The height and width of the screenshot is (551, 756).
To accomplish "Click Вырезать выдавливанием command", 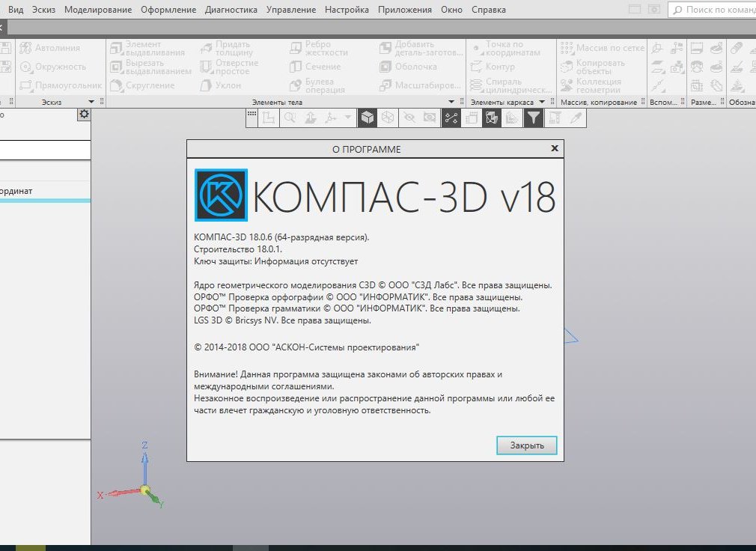I will coord(150,67).
